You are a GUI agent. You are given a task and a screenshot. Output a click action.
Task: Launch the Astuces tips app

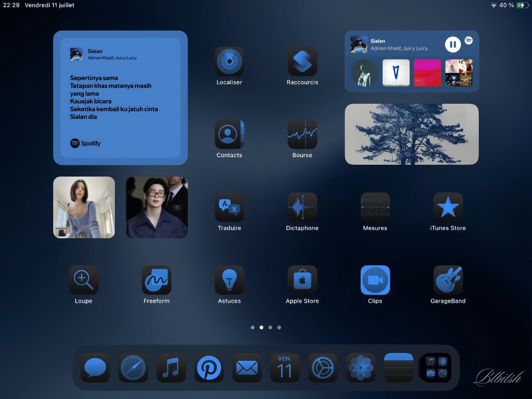[x=229, y=280]
